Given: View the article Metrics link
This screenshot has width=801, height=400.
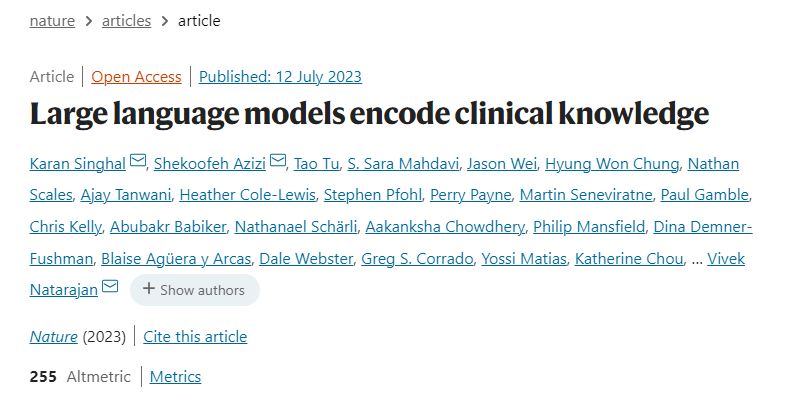Looking at the screenshot, I should click(x=175, y=376).
